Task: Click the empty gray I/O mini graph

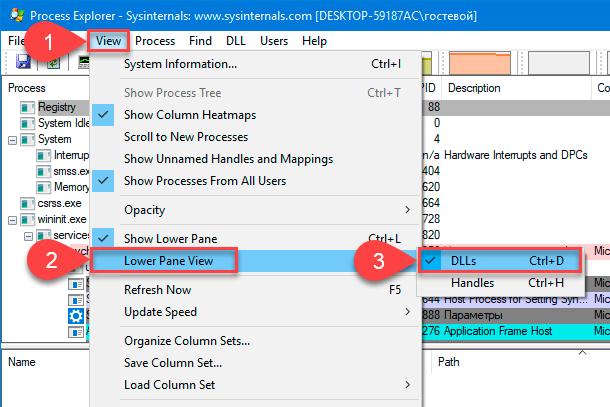Action: coord(559,63)
